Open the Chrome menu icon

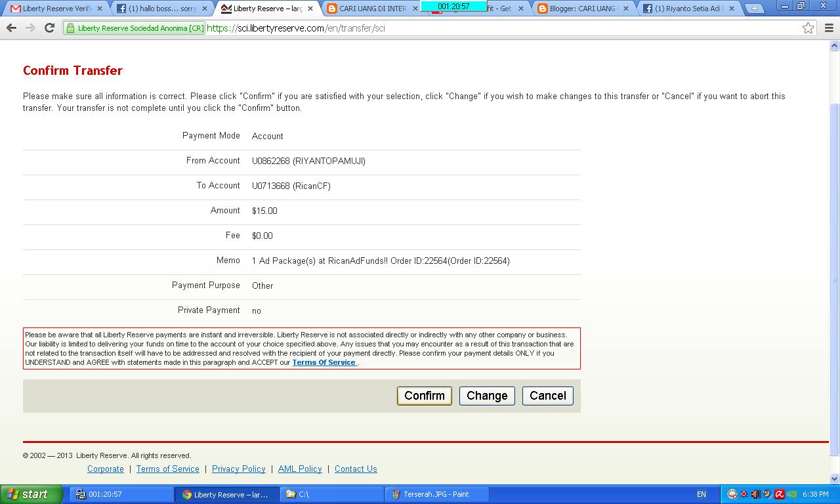(829, 28)
